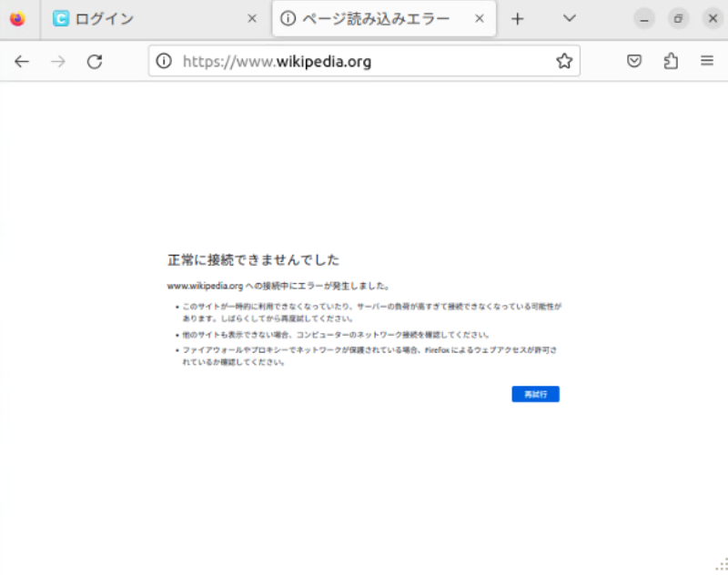Close the ログイン tab

click(252, 18)
